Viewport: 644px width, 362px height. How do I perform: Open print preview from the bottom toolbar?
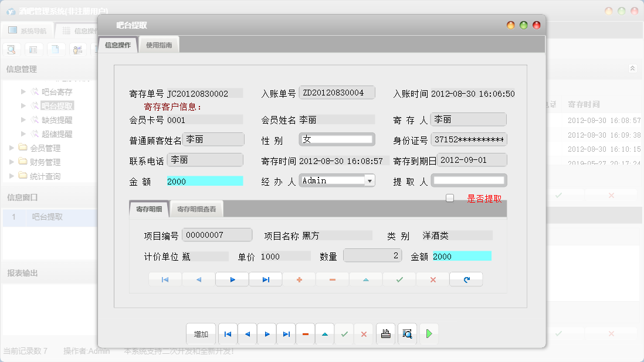pyautogui.click(x=407, y=334)
